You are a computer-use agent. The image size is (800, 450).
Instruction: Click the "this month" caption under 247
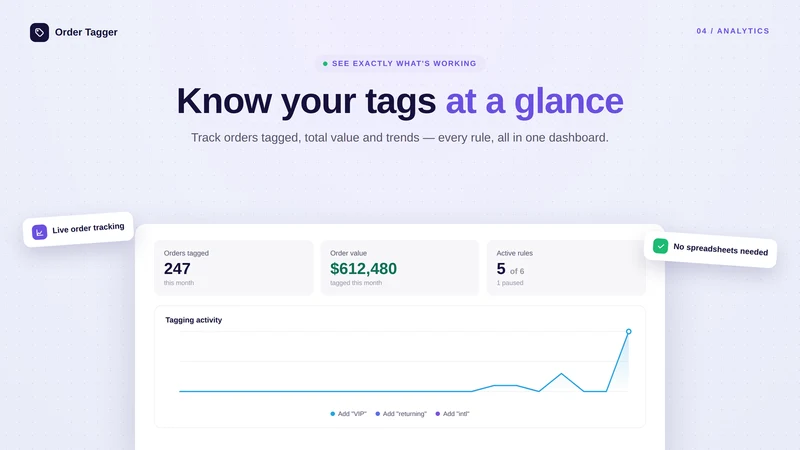(x=179, y=283)
